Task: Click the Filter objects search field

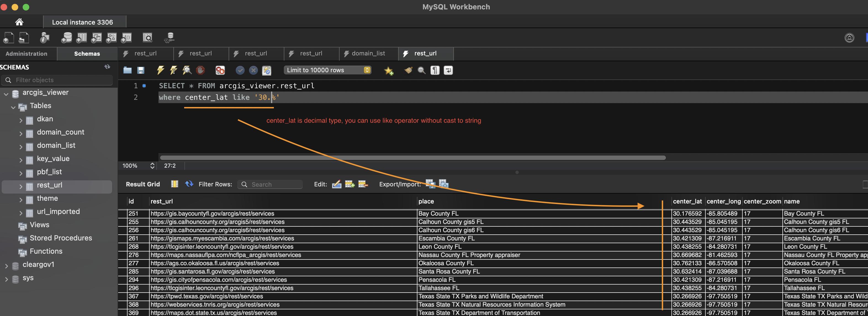Action: pyautogui.click(x=57, y=80)
